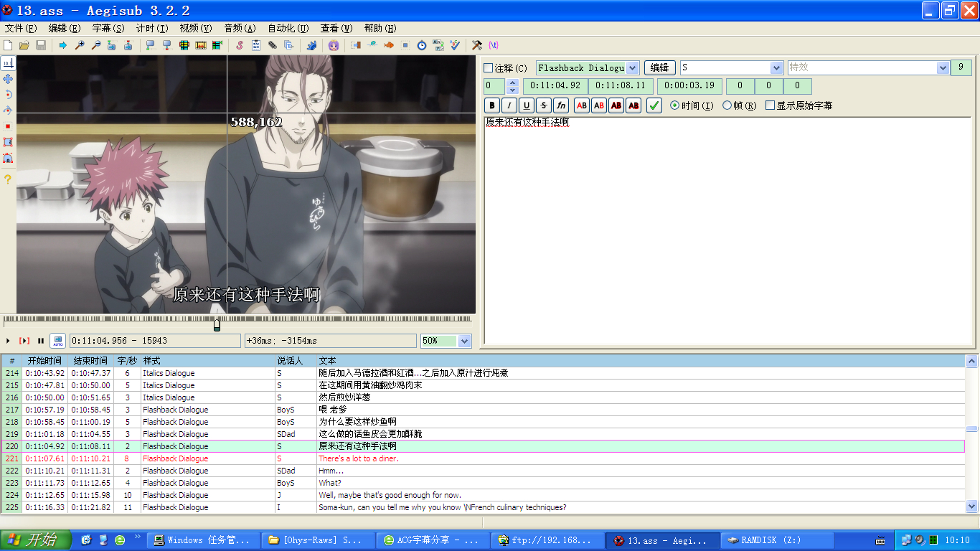The image size is (980, 551).
Task: Select the rectangle clip tool
Action: pyautogui.click(x=8, y=142)
